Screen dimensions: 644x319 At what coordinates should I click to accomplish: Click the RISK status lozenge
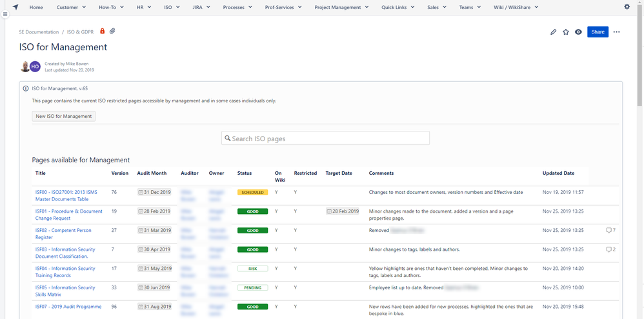pos(252,269)
